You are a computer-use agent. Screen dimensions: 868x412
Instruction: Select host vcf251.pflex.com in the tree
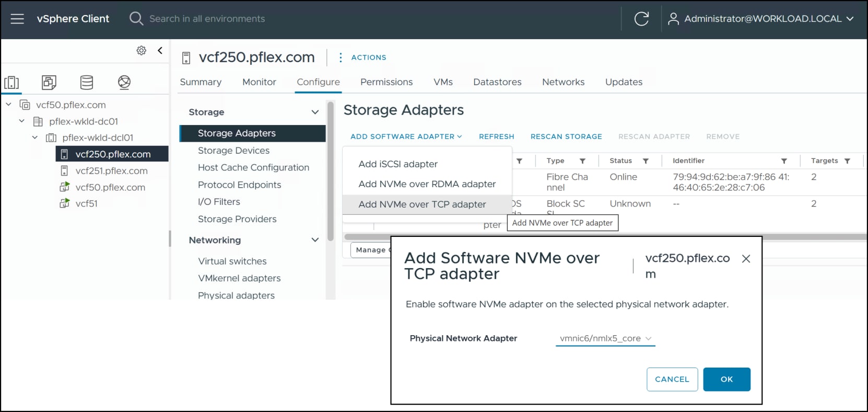click(x=111, y=171)
